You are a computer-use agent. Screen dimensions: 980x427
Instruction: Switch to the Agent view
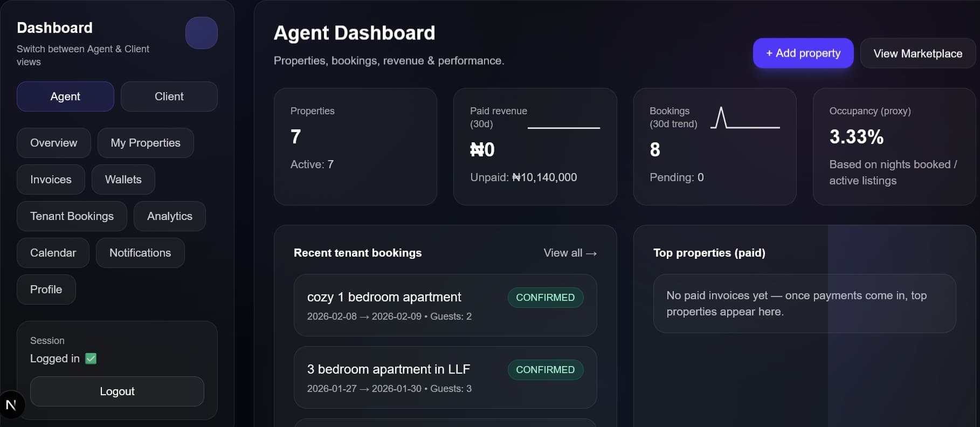pos(65,97)
